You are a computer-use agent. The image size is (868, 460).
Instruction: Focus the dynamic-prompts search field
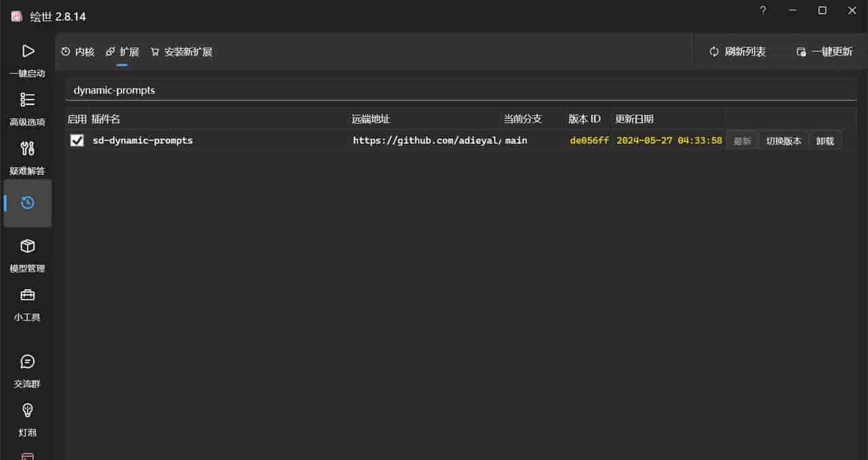pos(461,90)
